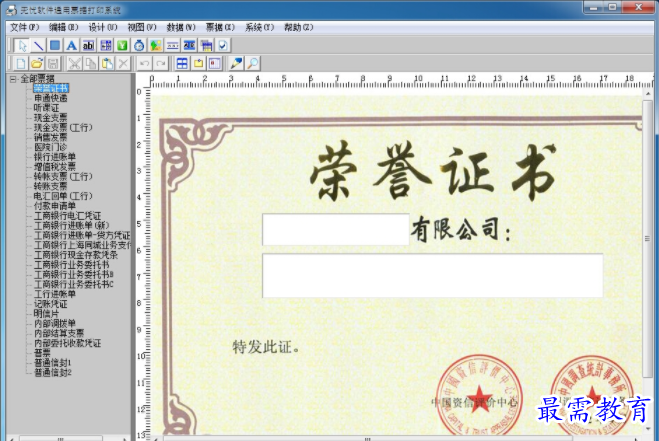Select 工商银行电汇凭证 tree item
Image resolution: width=659 pixels, height=441 pixels.
point(67,216)
